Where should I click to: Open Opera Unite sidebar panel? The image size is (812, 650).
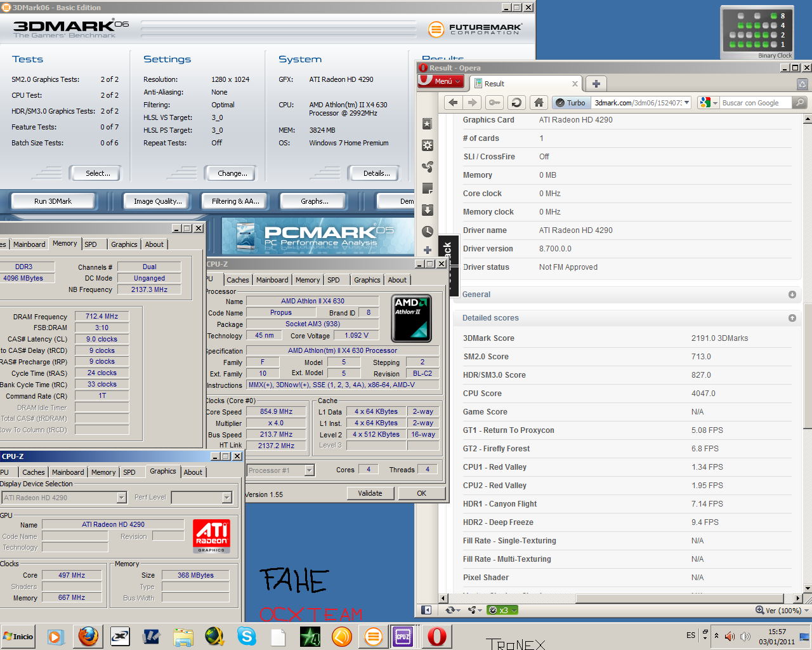coord(428,167)
